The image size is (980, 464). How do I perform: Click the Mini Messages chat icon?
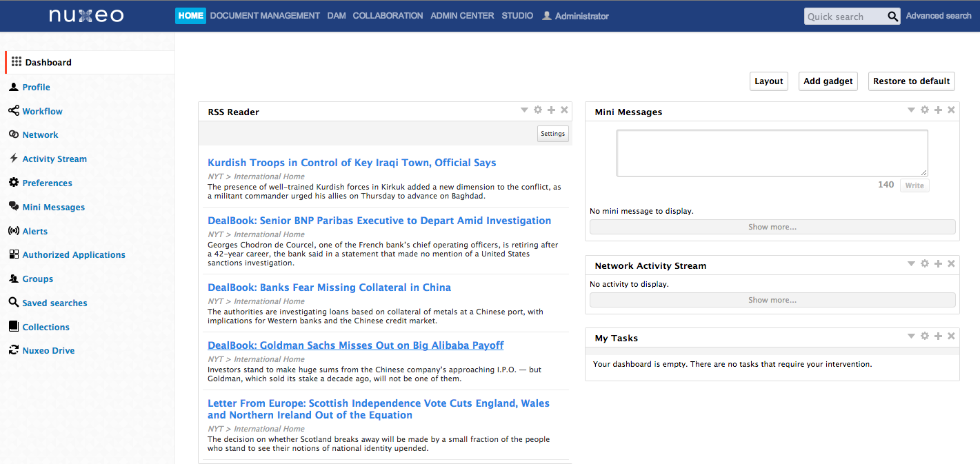pyautogui.click(x=14, y=207)
